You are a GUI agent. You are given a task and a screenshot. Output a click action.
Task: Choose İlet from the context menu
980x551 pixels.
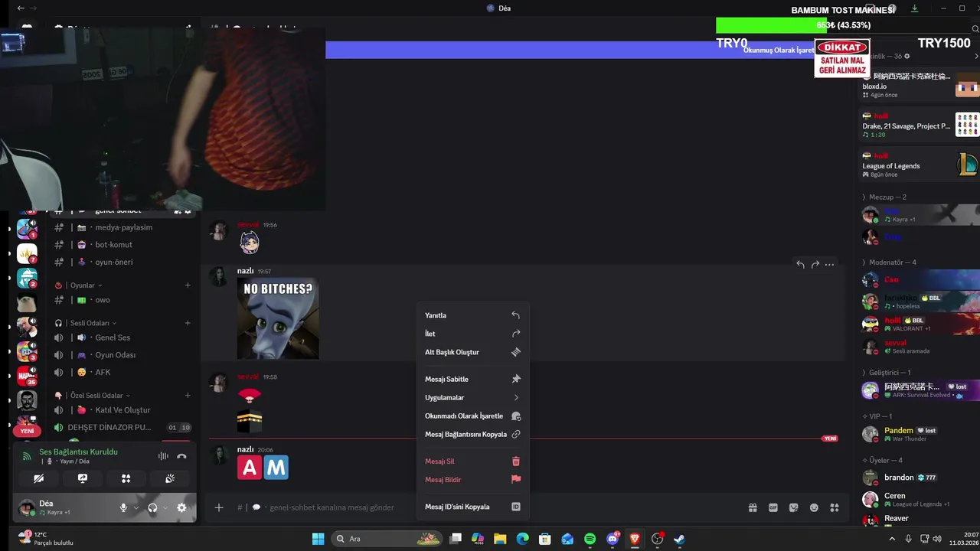(472, 334)
